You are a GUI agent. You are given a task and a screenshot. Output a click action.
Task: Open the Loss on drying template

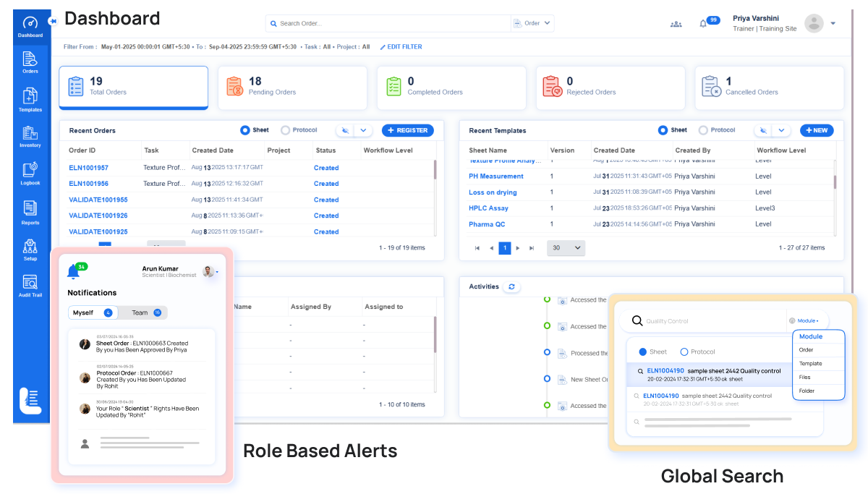[x=493, y=192]
